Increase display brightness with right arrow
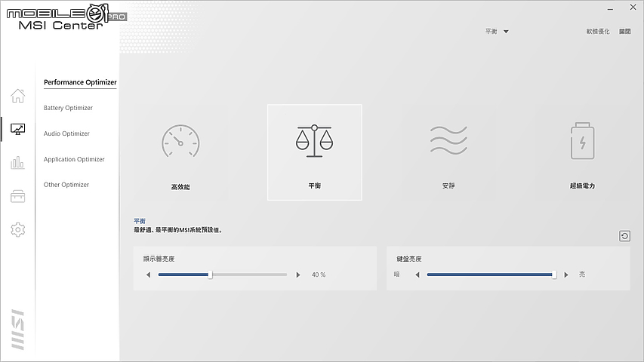Image resolution: width=644 pixels, height=362 pixels. [x=298, y=275]
